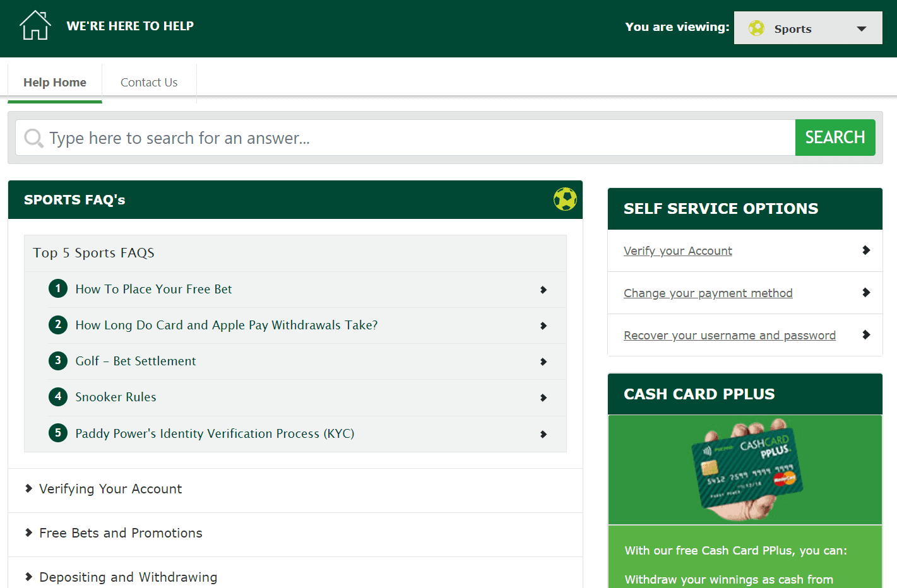Click the arrow next to How To Place Your Free Bet
Image resolution: width=897 pixels, height=588 pixels.
[544, 290]
